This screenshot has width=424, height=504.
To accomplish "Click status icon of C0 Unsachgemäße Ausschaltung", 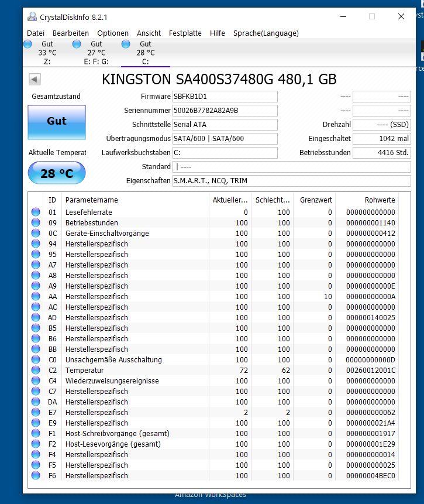I will [36, 359].
